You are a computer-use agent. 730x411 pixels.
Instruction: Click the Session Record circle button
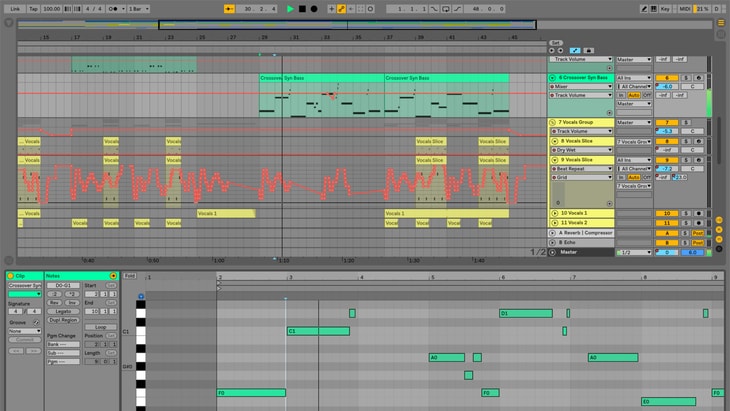[371, 9]
